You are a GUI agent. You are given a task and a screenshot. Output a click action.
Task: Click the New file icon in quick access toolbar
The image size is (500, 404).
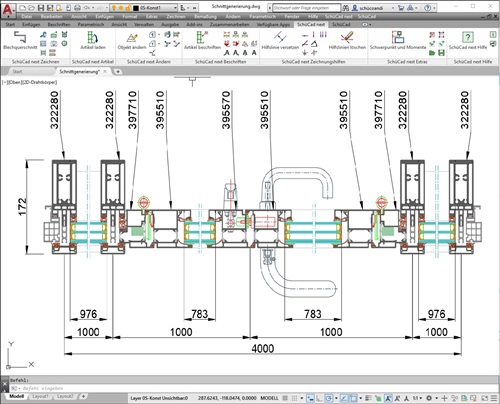(x=23, y=8)
